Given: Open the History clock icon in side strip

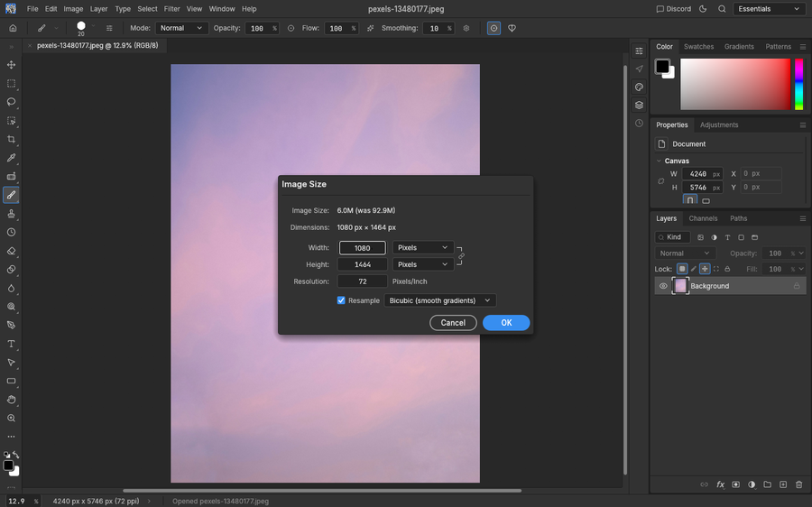Looking at the screenshot, I should pyautogui.click(x=640, y=124).
